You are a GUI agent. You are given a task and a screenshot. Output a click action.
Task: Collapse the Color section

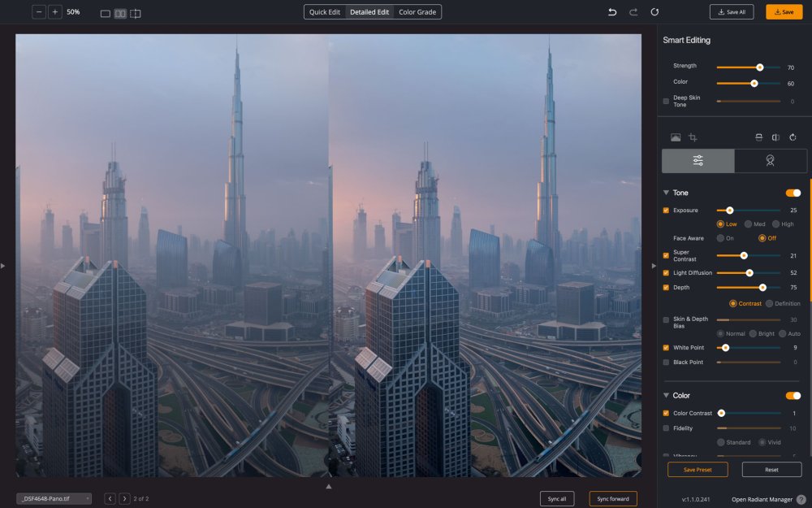(666, 395)
